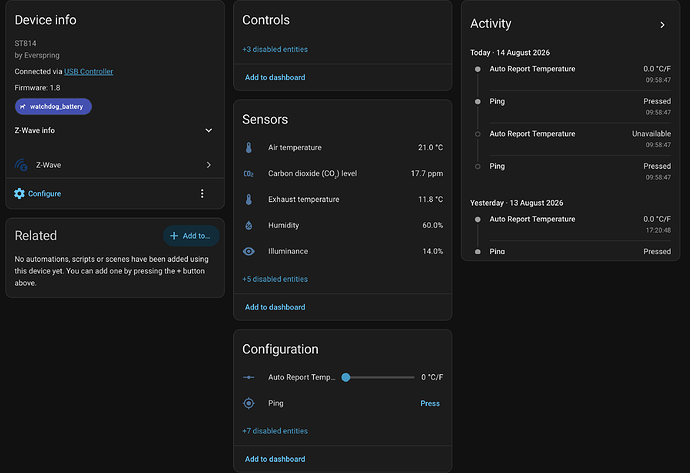This screenshot has width=690, height=473.
Task: Click the ST814 model name
Action: tap(26, 43)
